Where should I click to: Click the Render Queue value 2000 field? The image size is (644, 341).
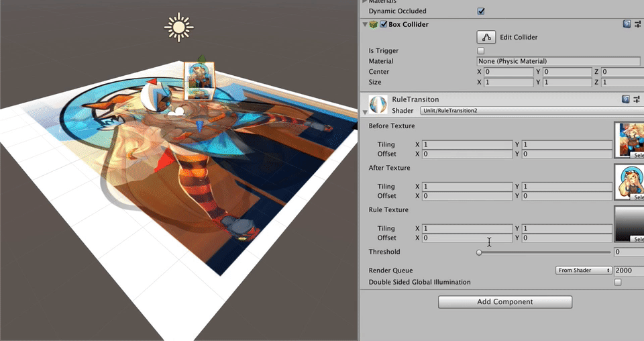[x=629, y=271]
